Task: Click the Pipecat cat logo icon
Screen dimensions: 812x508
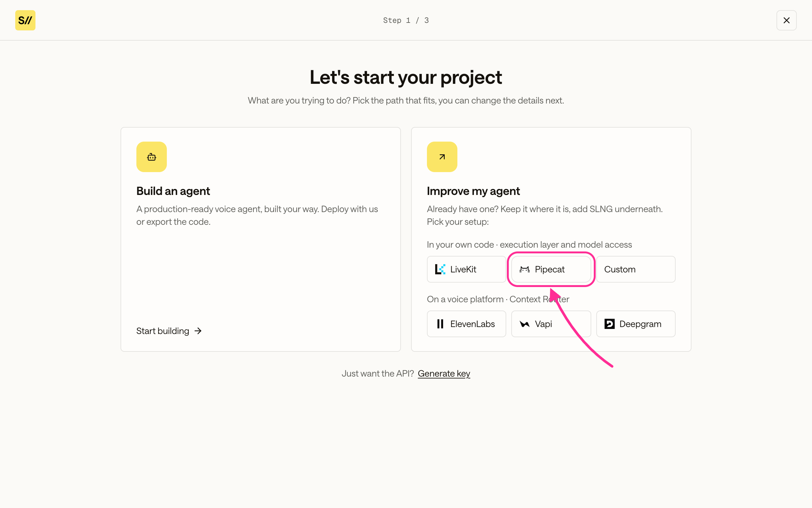Action: pyautogui.click(x=524, y=269)
